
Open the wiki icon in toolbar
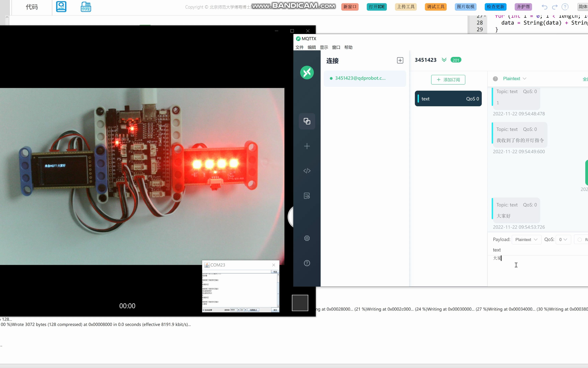pyautogui.click(x=61, y=7)
